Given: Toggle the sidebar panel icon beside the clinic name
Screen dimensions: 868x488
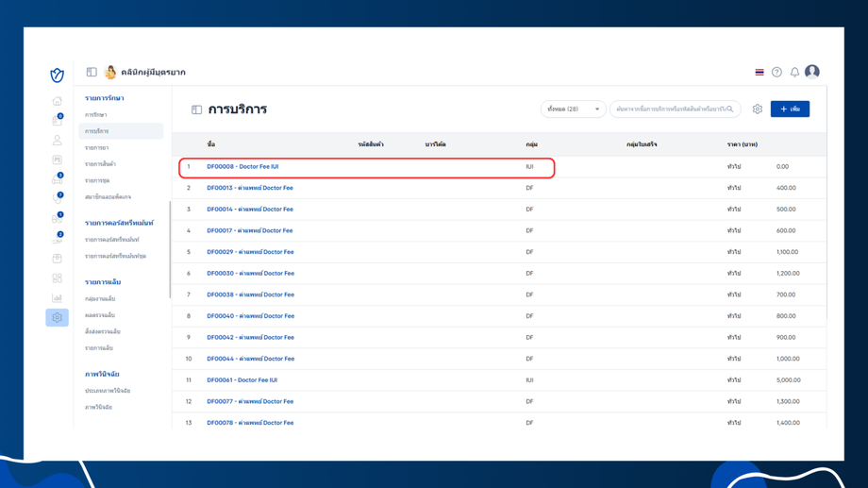Looking at the screenshot, I should 92,72.
